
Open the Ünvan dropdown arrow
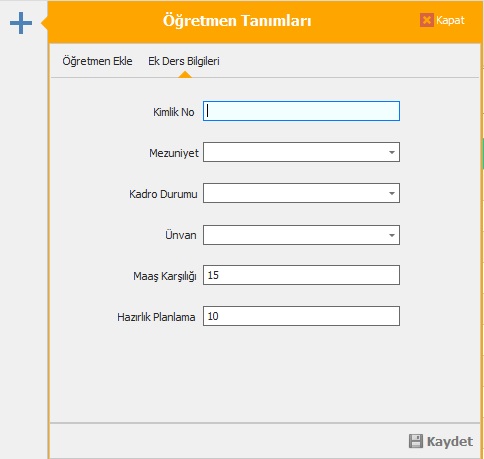point(392,235)
